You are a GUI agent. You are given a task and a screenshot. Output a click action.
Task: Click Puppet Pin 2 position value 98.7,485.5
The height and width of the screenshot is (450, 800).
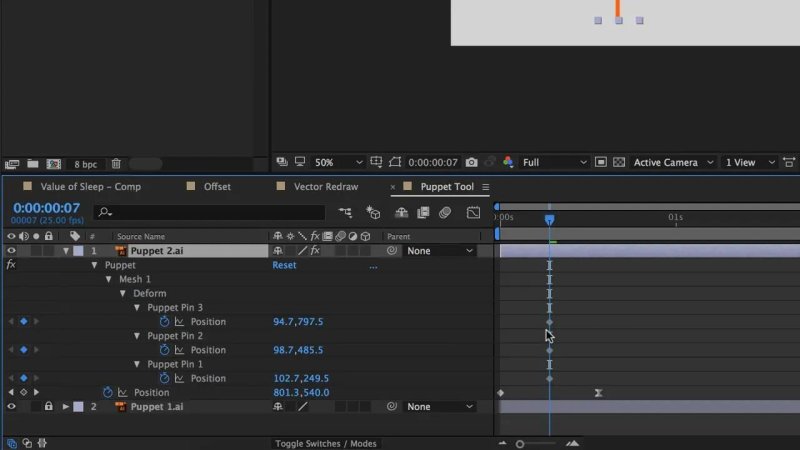298,350
